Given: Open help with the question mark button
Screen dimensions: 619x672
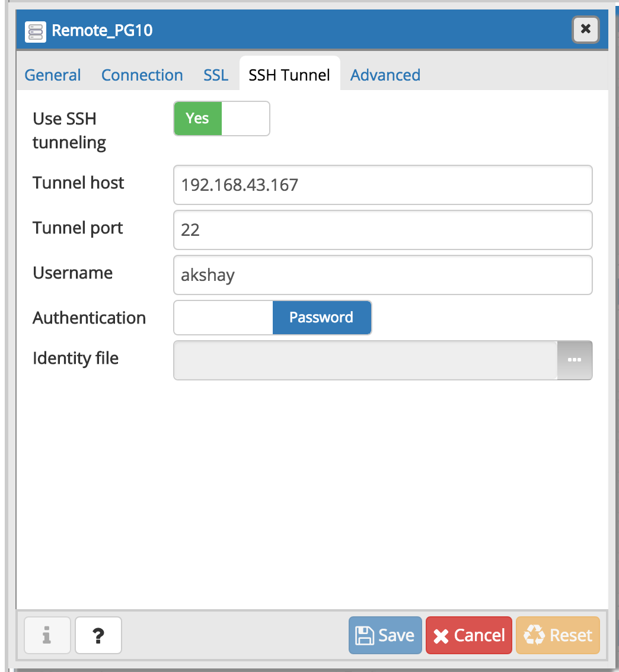Looking at the screenshot, I should tap(98, 635).
